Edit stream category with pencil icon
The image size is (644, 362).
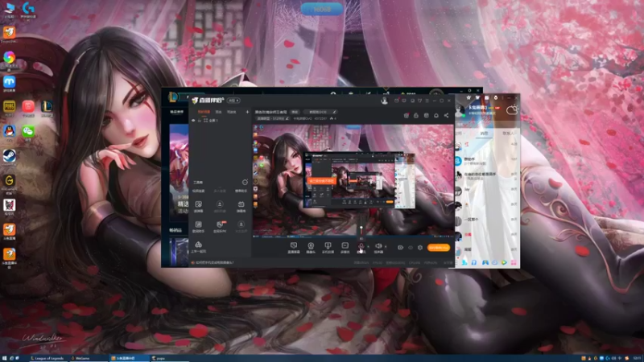click(x=287, y=118)
